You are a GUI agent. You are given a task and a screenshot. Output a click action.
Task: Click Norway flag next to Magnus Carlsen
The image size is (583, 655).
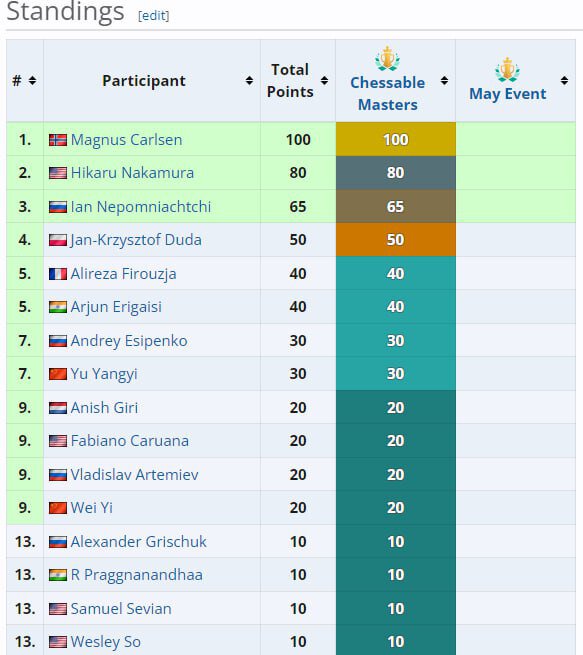(58, 140)
